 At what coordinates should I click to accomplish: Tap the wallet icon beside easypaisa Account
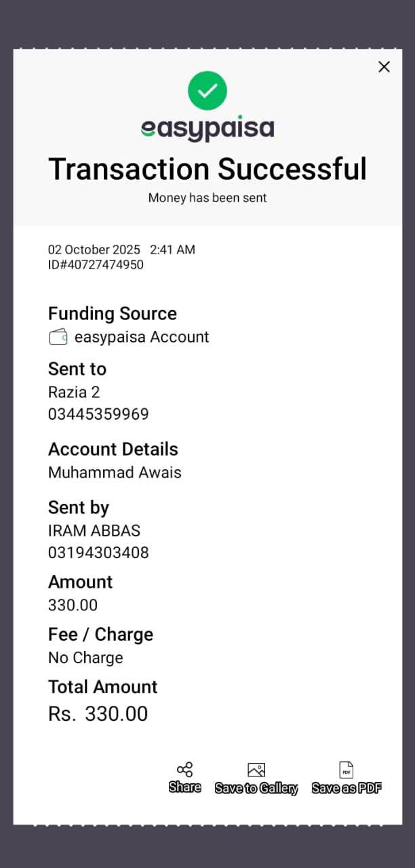58,337
